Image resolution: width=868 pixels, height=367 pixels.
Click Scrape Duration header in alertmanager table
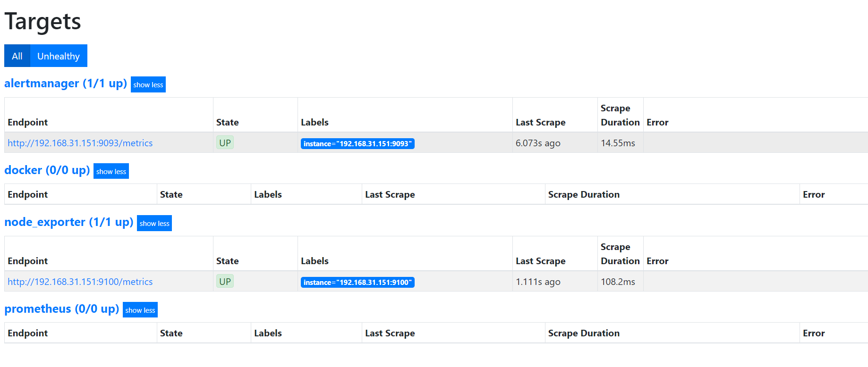[620, 115]
